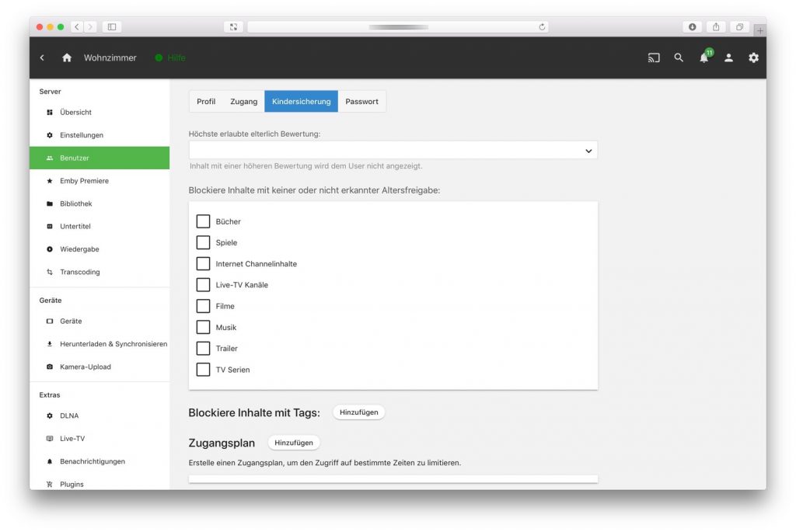Reload the page in Safari
This screenshot has width=796, height=532.
(542, 27)
